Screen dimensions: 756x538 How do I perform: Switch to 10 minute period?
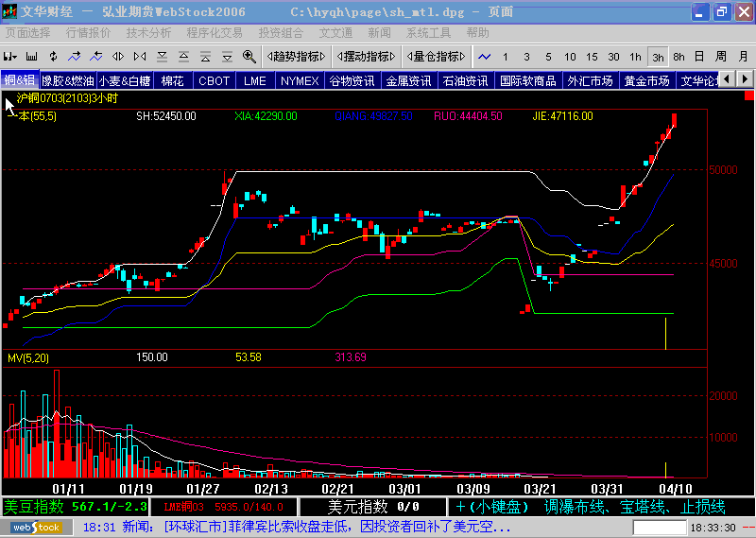570,57
